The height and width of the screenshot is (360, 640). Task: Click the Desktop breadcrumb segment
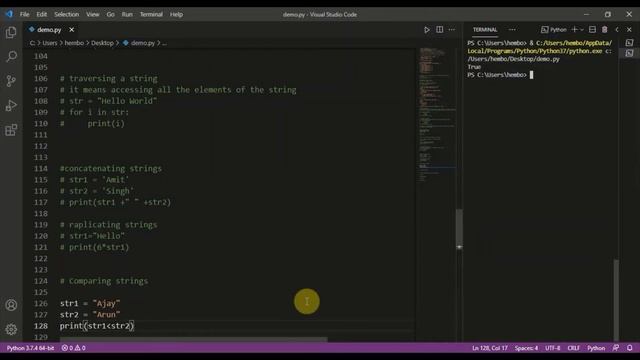[x=102, y=43]
